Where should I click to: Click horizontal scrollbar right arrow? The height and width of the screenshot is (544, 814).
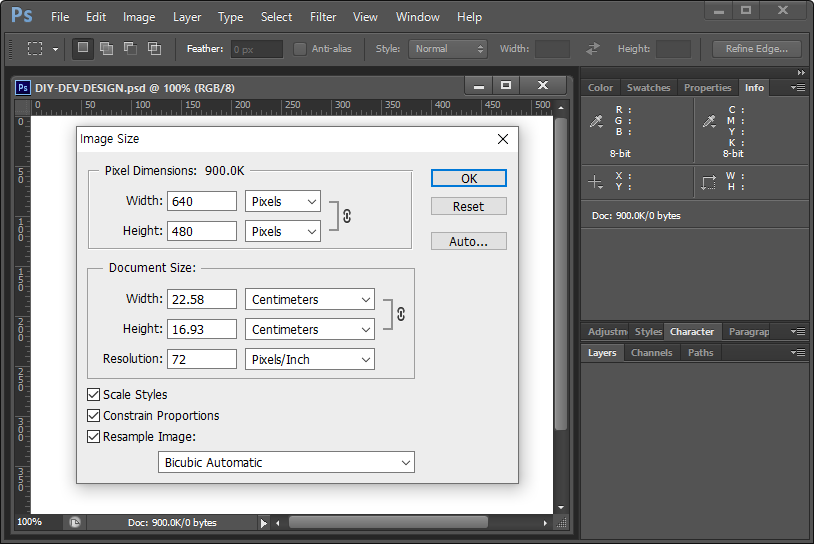[x=545, y=523]
